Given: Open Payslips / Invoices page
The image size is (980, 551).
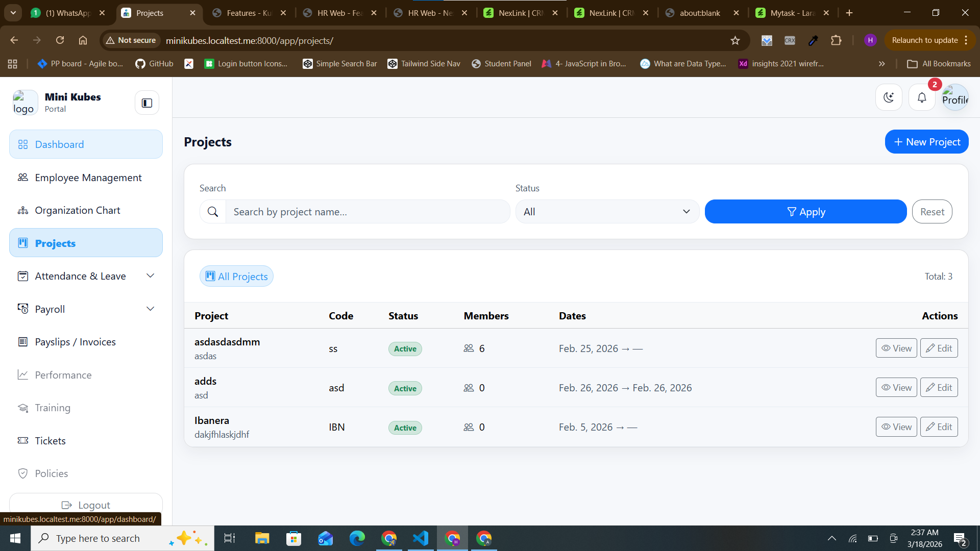Looking at the screenshot, I should [x=75, y=342].
